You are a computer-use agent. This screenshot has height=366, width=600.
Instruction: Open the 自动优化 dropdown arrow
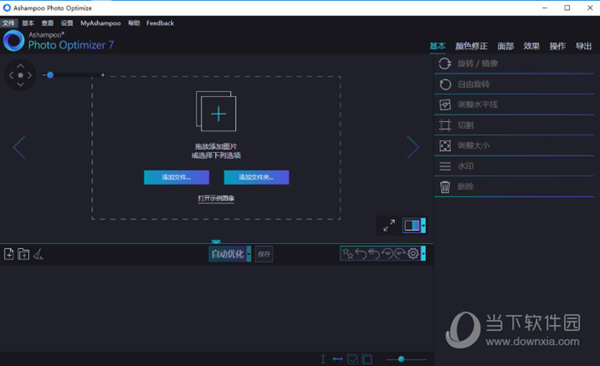click(x=249, y=254)
